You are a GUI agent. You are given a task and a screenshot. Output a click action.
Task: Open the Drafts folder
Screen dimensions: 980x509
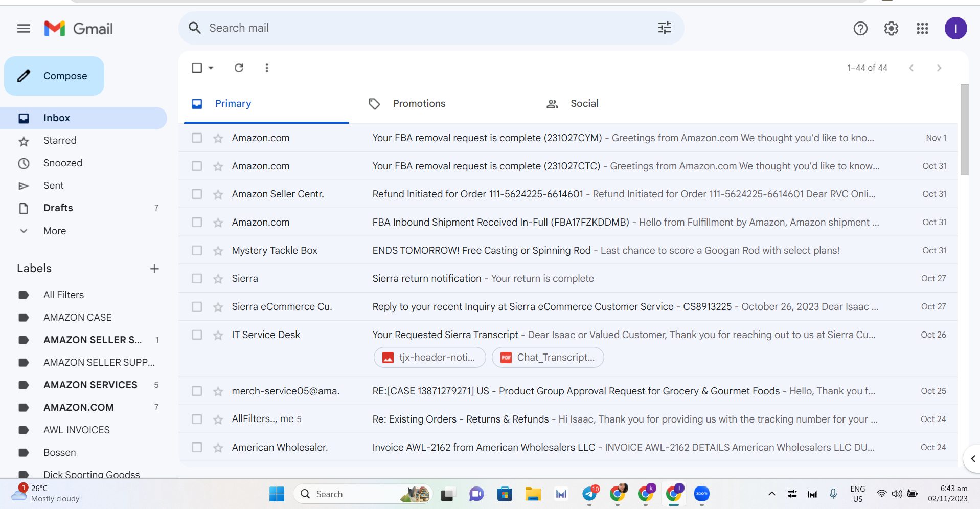[83, 208]
